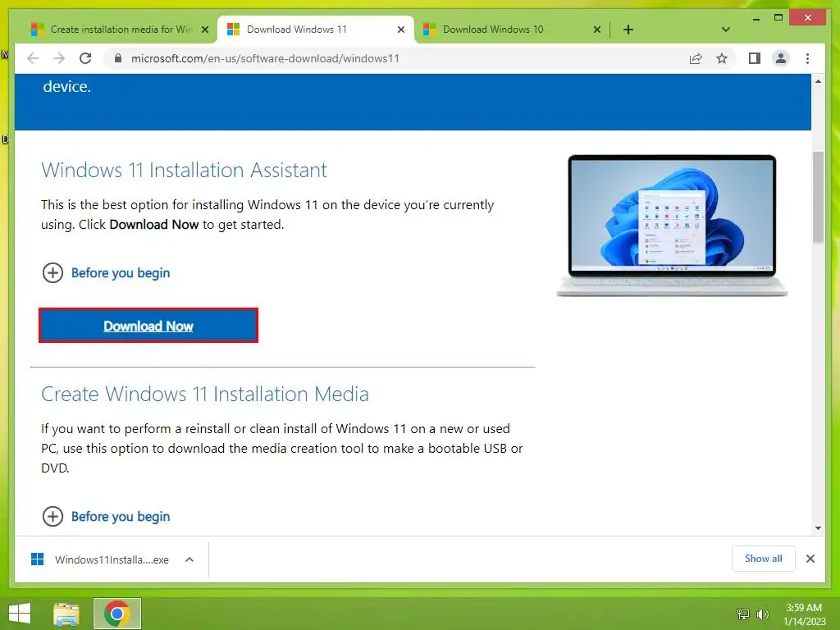Open the Windows Start button
Image resolution: width=840 pixels, height=630 pixels.
(20, 614)
